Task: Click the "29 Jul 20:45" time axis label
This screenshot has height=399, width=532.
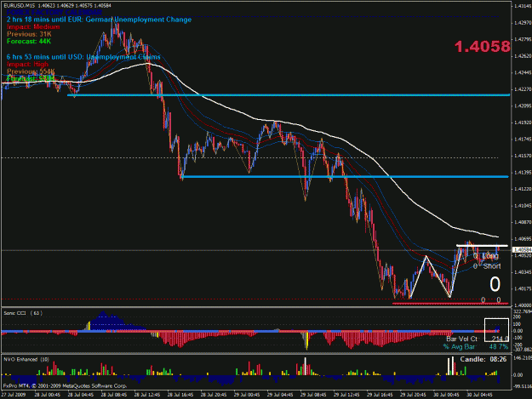Action: tap(413, 395)
